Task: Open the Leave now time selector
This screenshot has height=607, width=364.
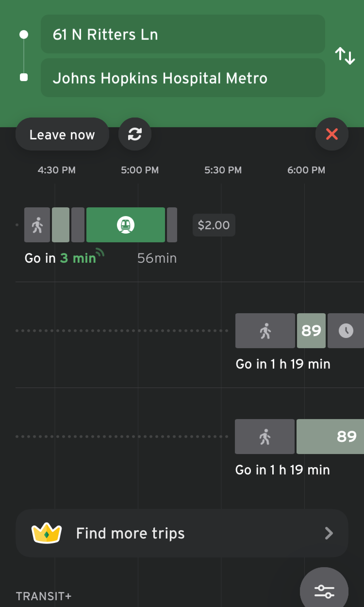Action: coord(62,134)
